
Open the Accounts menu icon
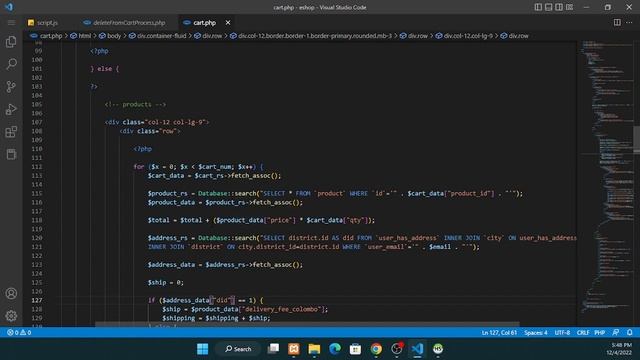pyautogui.click(x=11, y=293)
